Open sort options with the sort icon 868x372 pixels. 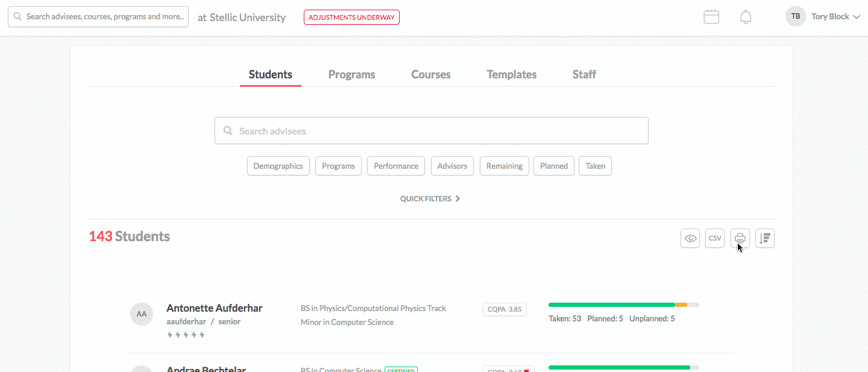pyautogui.click(x=764, y=238)
